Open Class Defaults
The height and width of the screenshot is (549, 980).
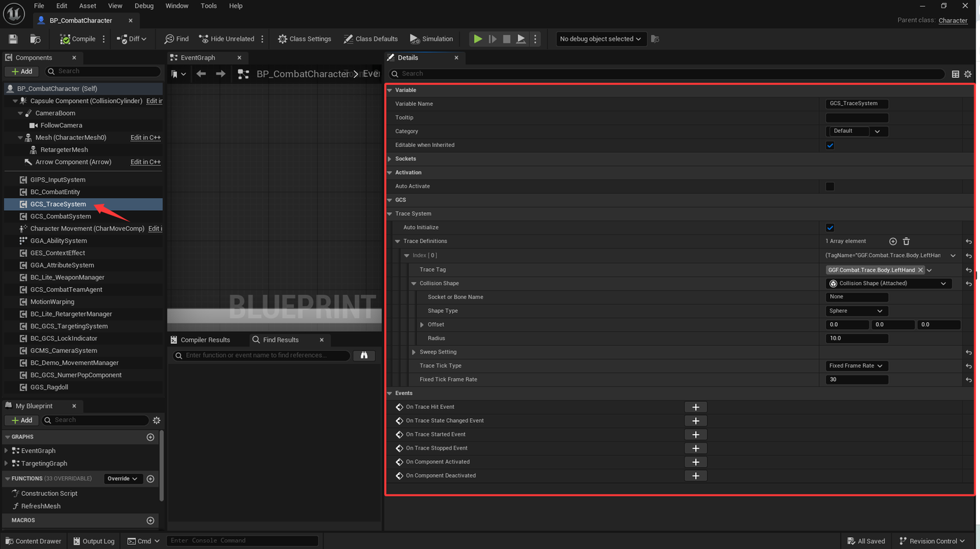371,39
